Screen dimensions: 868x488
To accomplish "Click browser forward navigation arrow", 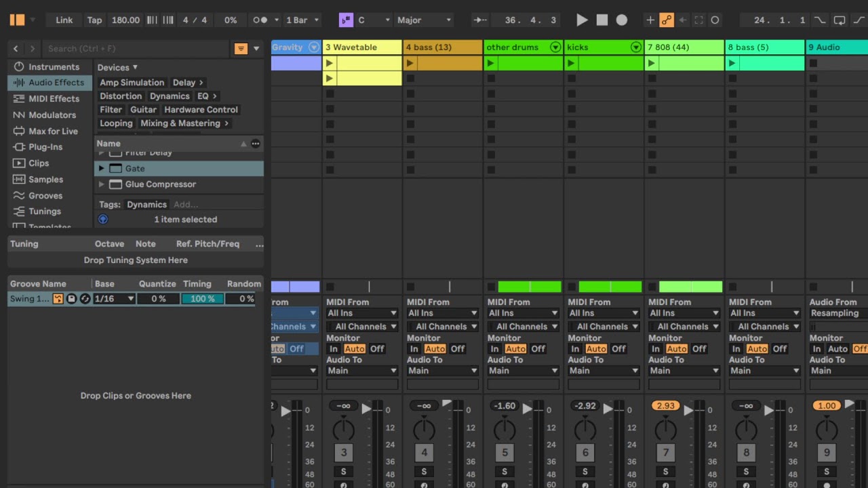I will pos(32,49).
